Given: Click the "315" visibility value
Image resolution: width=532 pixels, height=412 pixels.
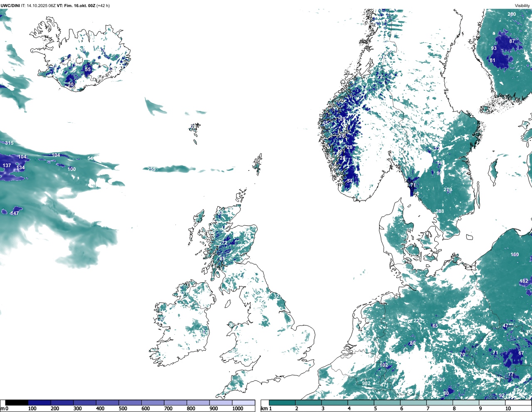Looking at the screenshot, I should [9, 143].
